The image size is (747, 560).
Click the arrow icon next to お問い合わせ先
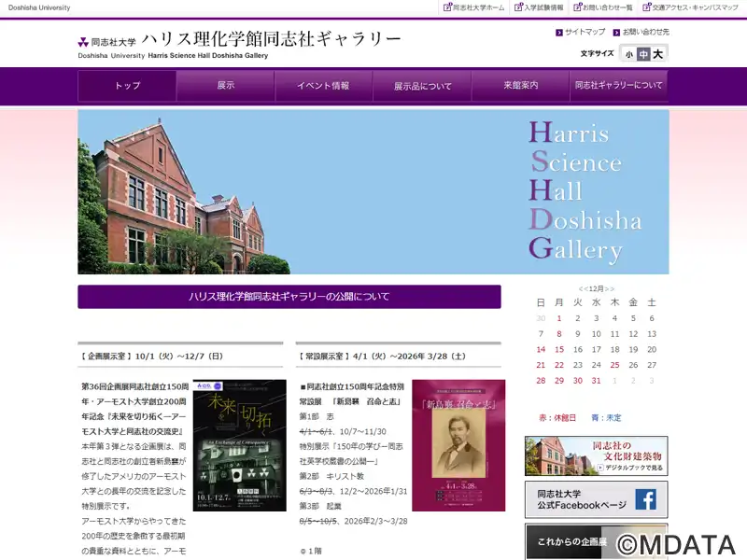pyautogui.click(x=615, y=33)
